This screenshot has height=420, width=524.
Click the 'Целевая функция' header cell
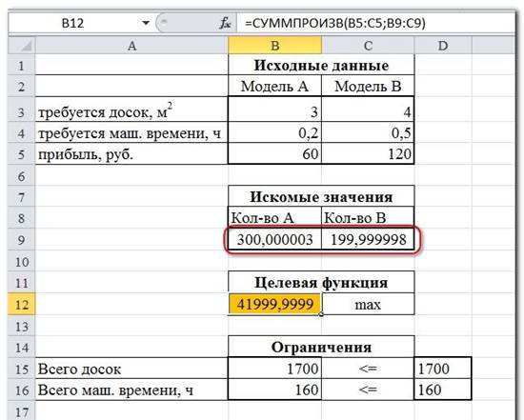point(321,282)
